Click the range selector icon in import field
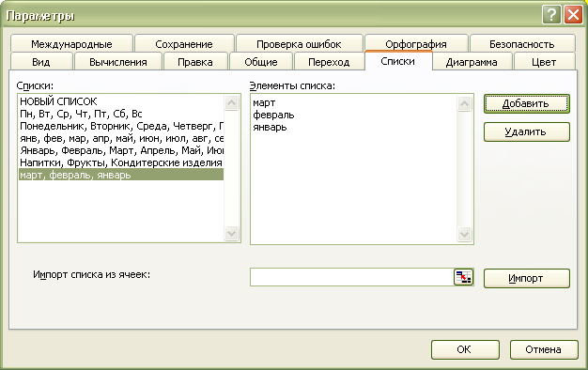Viewport: 588px width, 370px height. click(463, 277)
